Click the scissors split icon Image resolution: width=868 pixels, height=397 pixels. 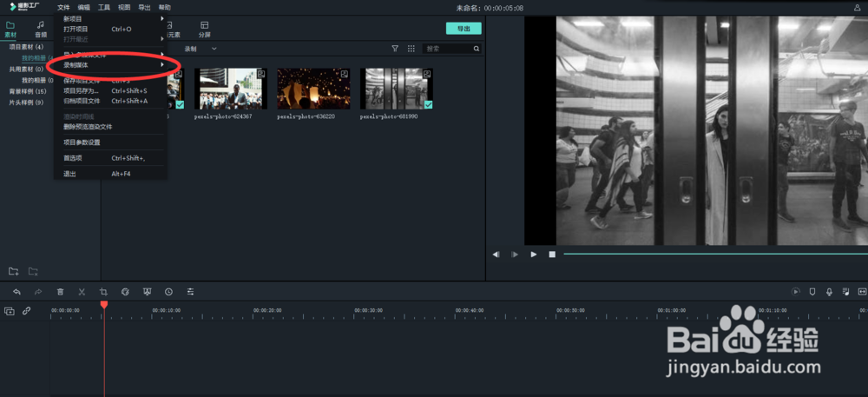click(82, 292)
